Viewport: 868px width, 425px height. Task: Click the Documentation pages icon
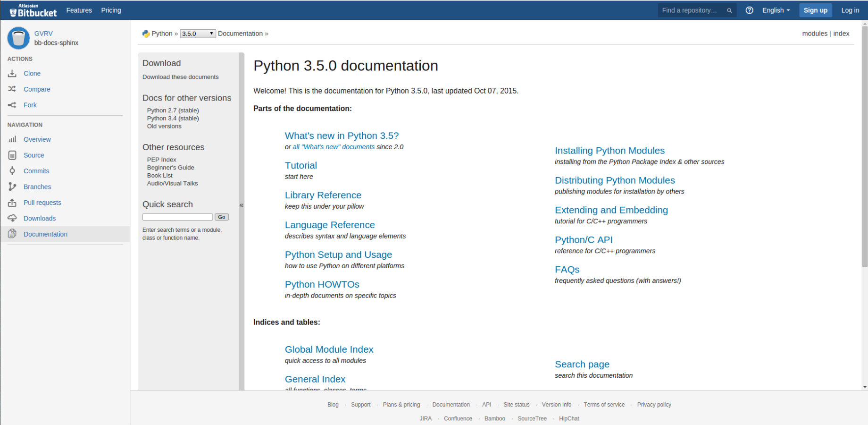pos(12,234)
